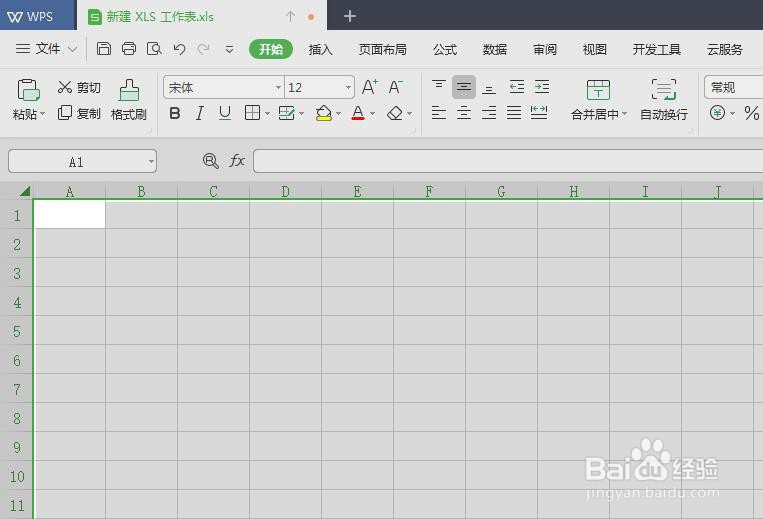
Task: Redo the last undone action
Action: [x=204, y=49]
